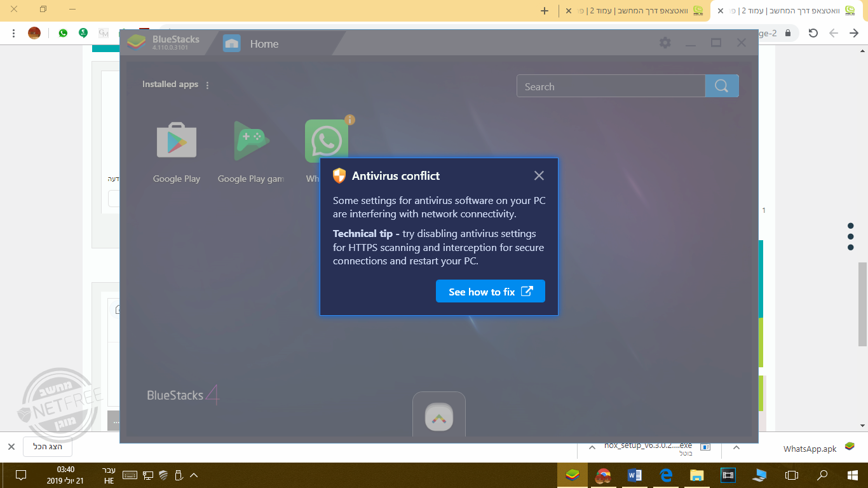Click the WhatsApp notification badge
The width and height of the screenshot is (868, 488).
pos(349,119)
